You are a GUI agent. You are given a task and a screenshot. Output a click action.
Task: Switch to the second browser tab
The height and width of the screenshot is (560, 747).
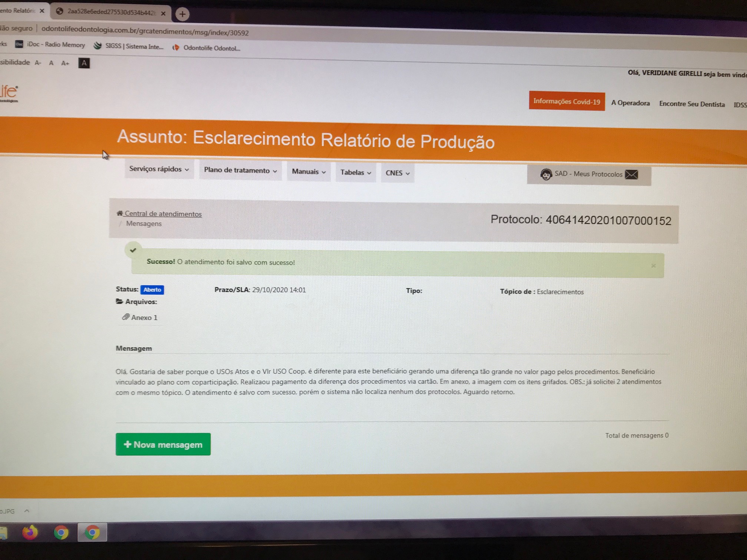point(111,12)
